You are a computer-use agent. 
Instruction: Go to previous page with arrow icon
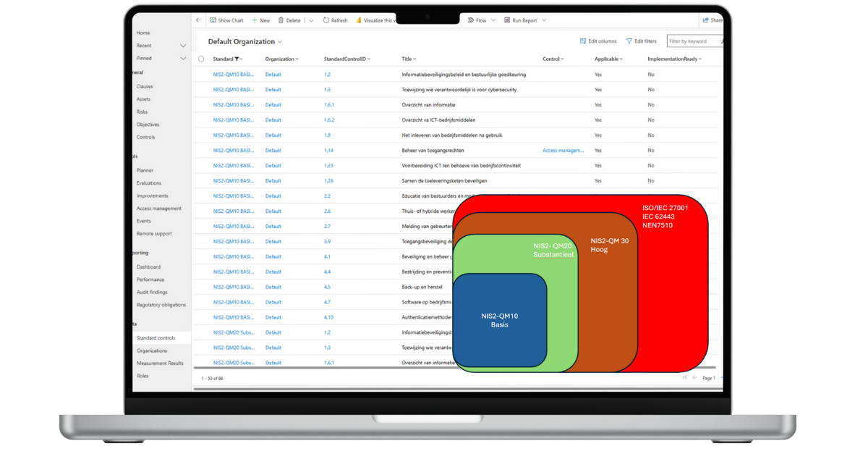[x=695, y=378]
